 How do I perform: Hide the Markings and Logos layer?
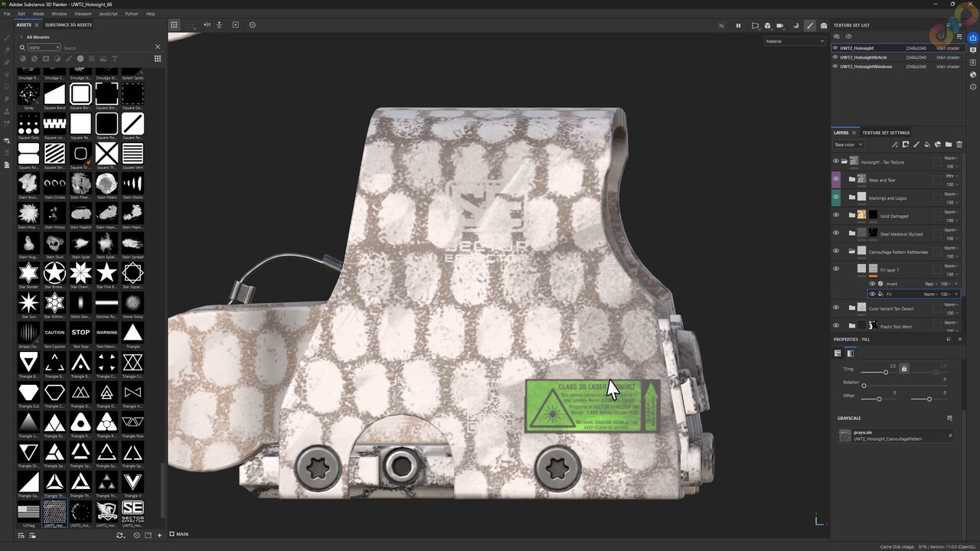[x=836, y=197]
